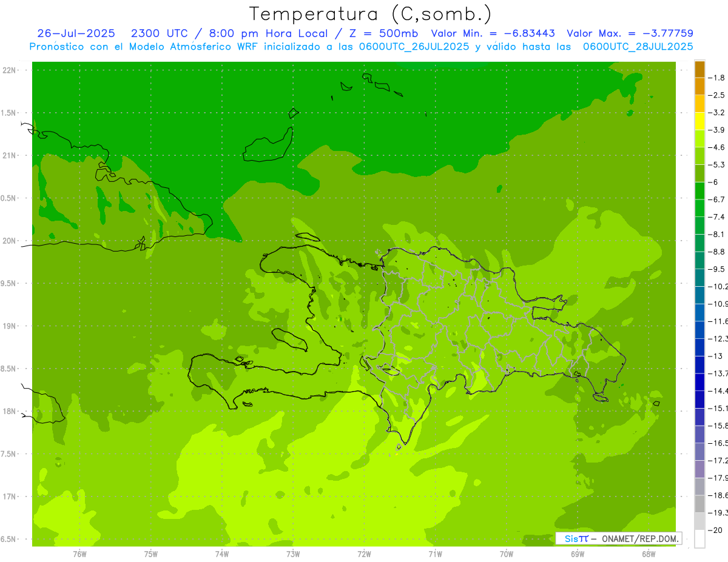Click the '-2.5' colorbar label

[718, 95]
